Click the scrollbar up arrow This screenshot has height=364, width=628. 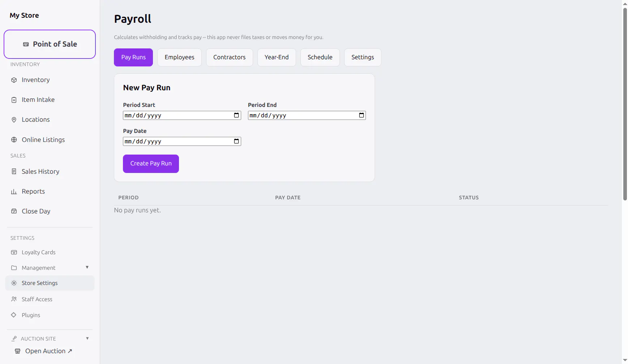tap(625, 4)
